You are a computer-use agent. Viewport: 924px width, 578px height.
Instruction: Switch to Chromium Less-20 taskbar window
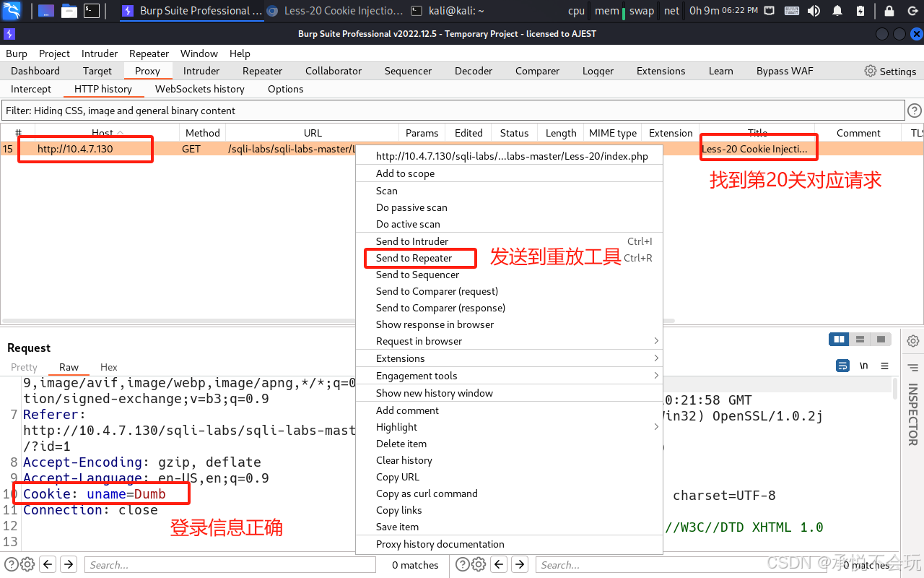point(334,10)
